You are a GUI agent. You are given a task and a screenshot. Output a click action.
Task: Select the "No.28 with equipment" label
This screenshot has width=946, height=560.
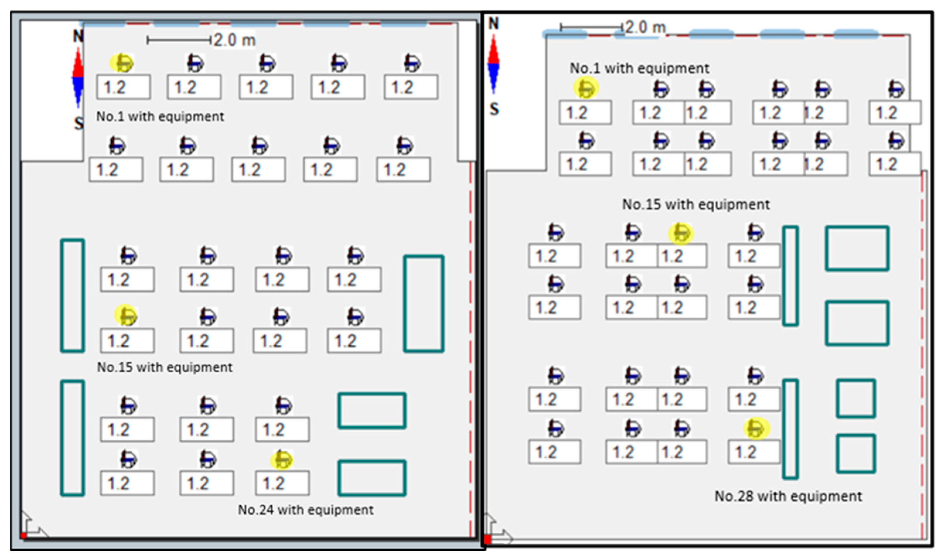click(788, 496)
